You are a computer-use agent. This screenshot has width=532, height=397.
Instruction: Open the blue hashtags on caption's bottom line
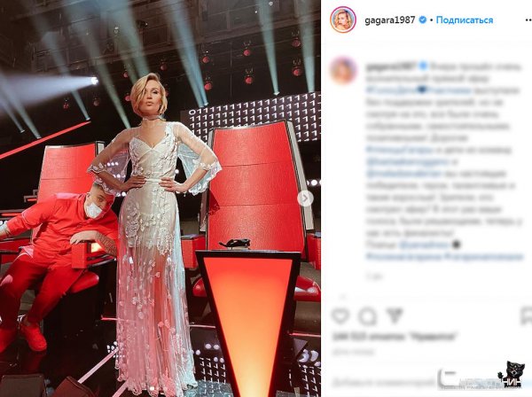tap(444, 257)
